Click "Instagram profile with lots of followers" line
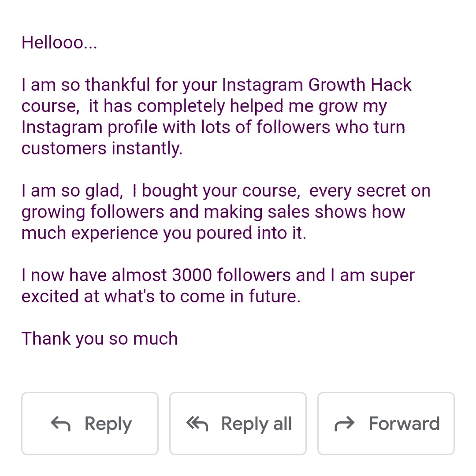This screenshot has height=476, width=476. [x=176, y=127]
